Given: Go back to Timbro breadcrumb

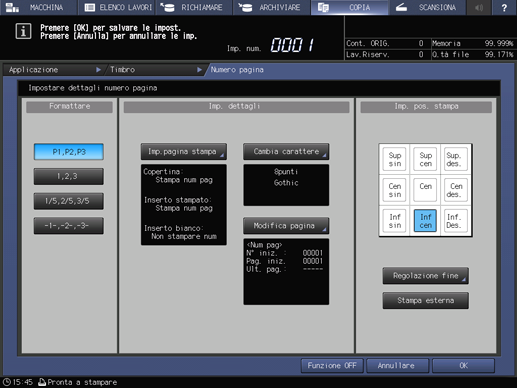Looking at the screenshot, I should (x=155, y=70).
